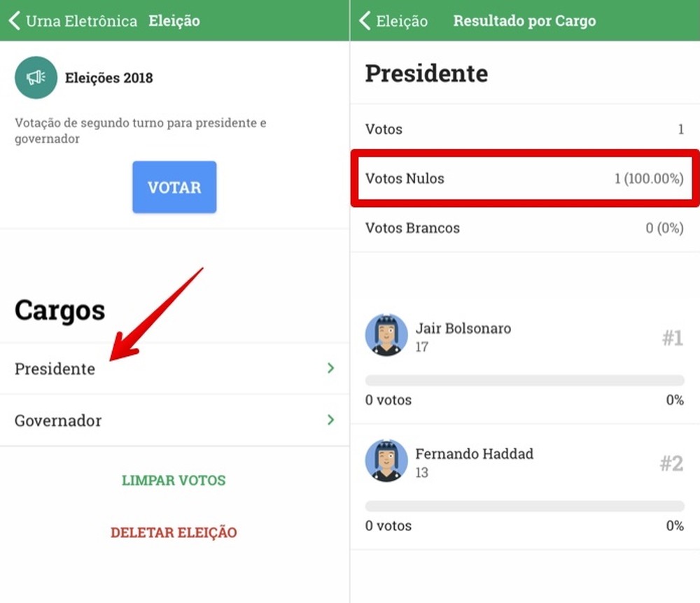Click the #2 ranking marker for Haddad
Viewport: 700px width, 603px height.
tap(673, 463)
